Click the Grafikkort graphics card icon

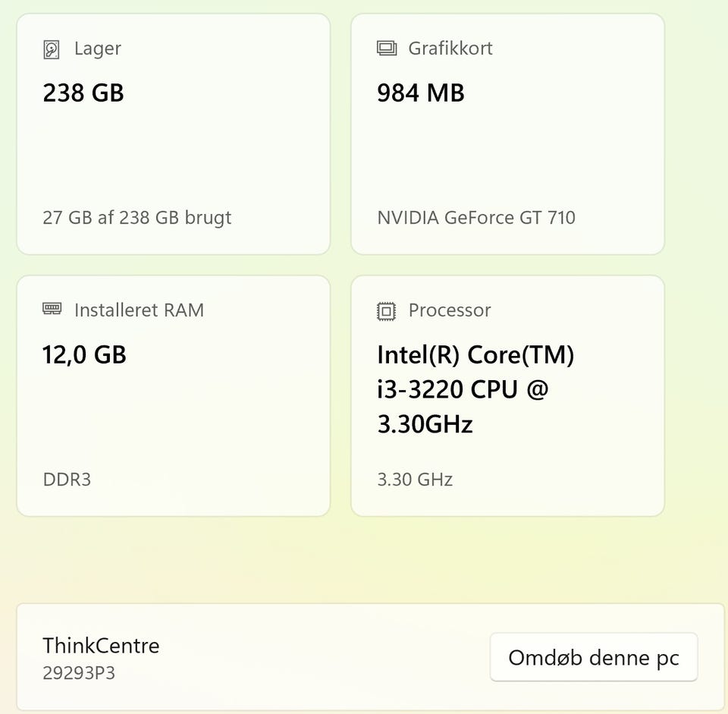coord(387,49)
